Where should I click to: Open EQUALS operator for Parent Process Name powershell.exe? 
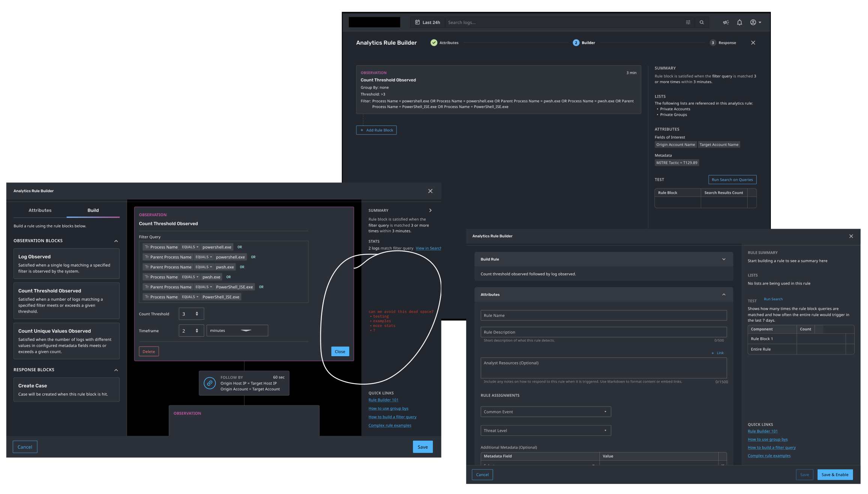[x=204, y=257]
